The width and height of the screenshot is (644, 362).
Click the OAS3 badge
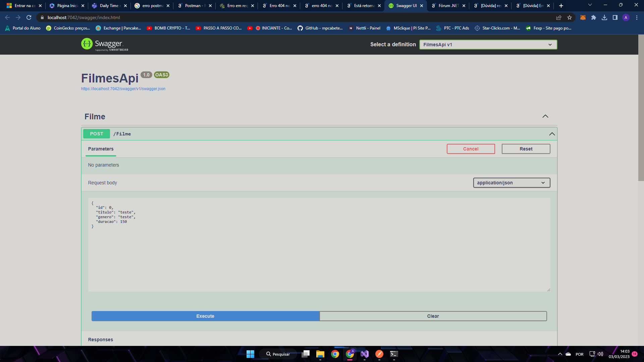(161, 75)
